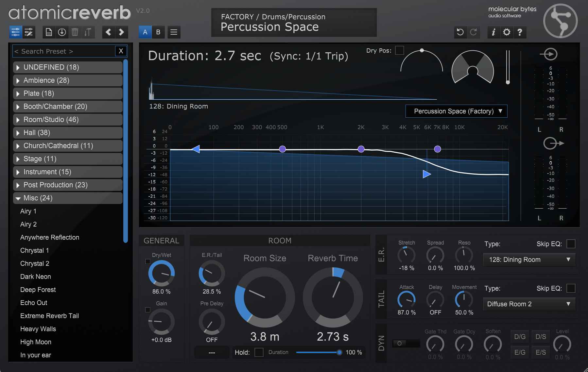Viewport: 588px width, 372px height.
Task: Clear the preset search with the X button
Action: [x=121, y=51]
